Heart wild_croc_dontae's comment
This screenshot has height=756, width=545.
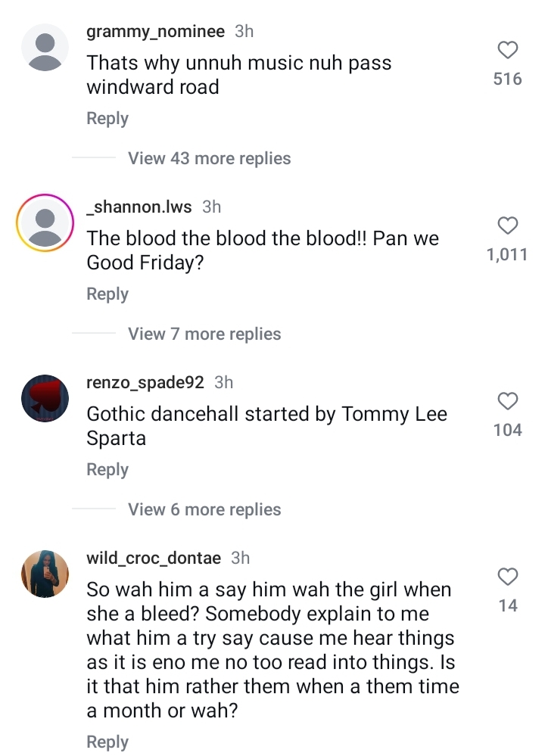pos(507,577)
